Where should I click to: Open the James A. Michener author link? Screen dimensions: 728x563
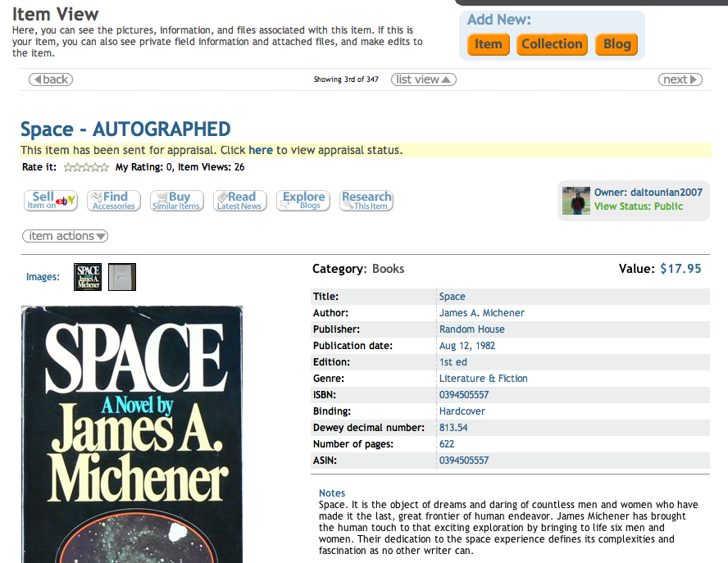tap(481, 313)
